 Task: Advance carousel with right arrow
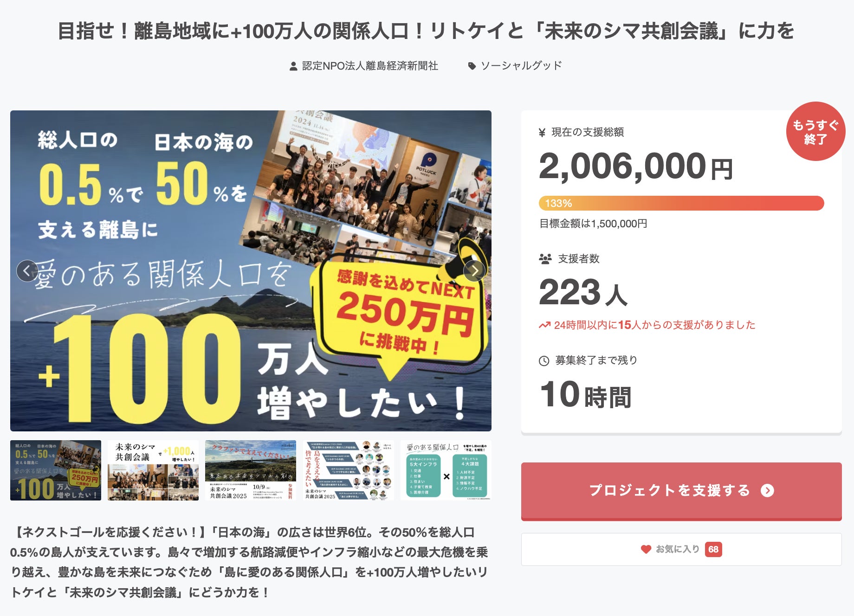(x=474, y=271)
